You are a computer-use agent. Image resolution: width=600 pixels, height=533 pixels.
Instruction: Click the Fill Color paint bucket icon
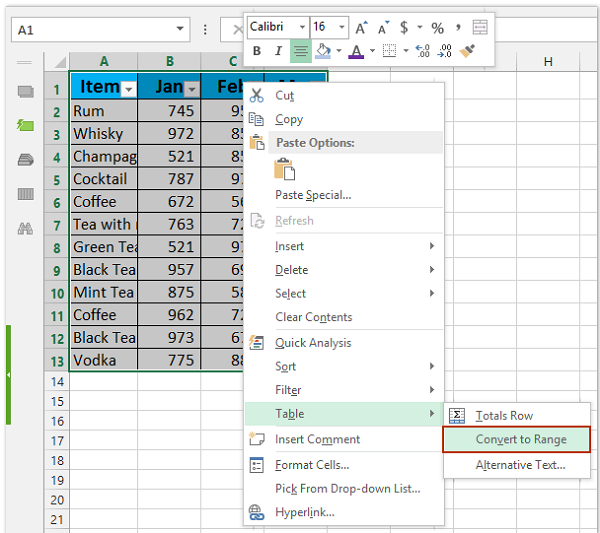tap(323, 51)
